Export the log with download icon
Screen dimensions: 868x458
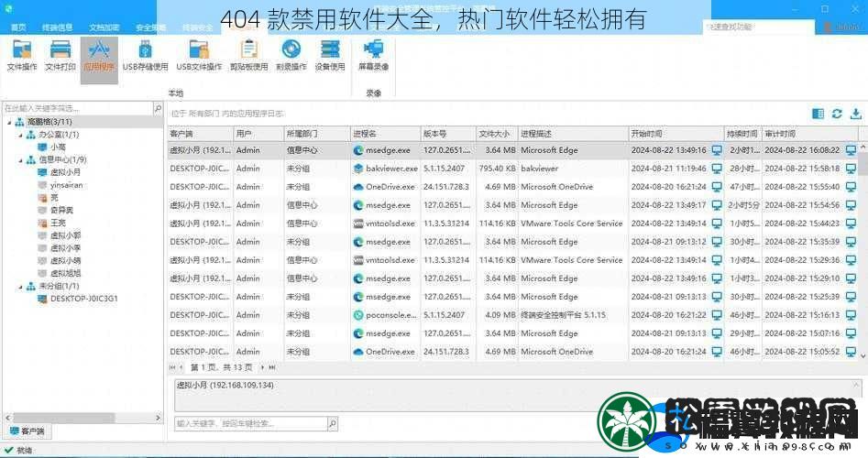(x=856, y=114)
